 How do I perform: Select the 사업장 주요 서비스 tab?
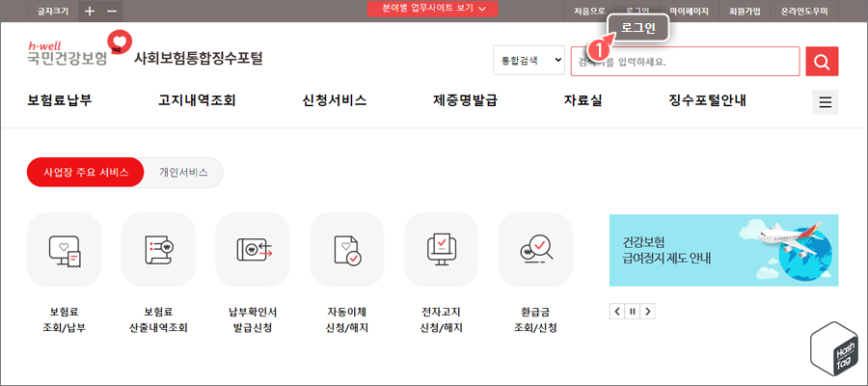(x=85, y=172)
